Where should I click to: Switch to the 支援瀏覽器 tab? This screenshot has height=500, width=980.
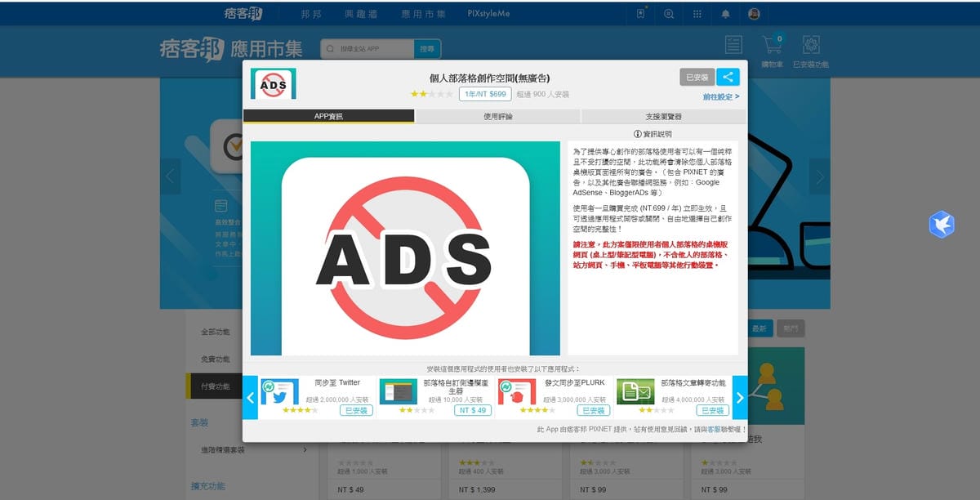[663, 117]
